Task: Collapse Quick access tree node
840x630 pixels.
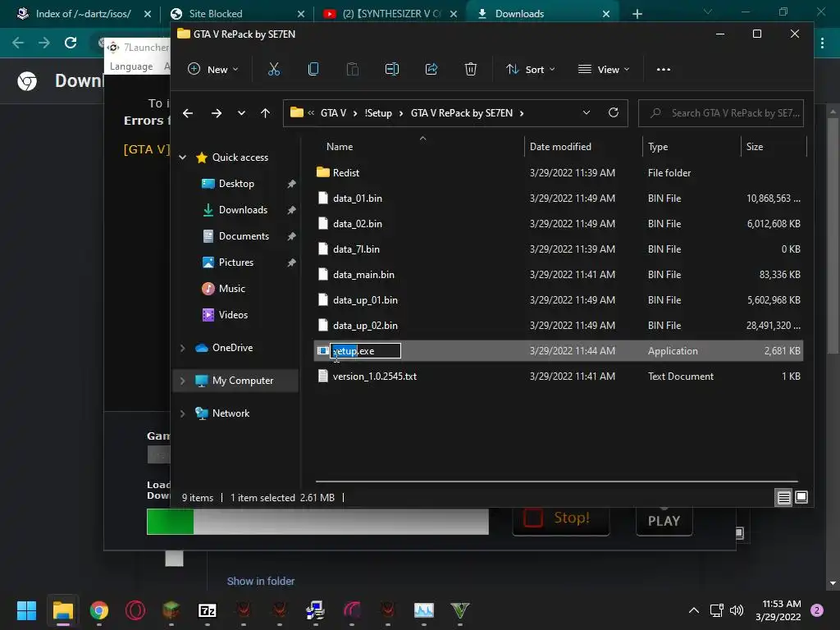Action: click(x=183, y=157)
